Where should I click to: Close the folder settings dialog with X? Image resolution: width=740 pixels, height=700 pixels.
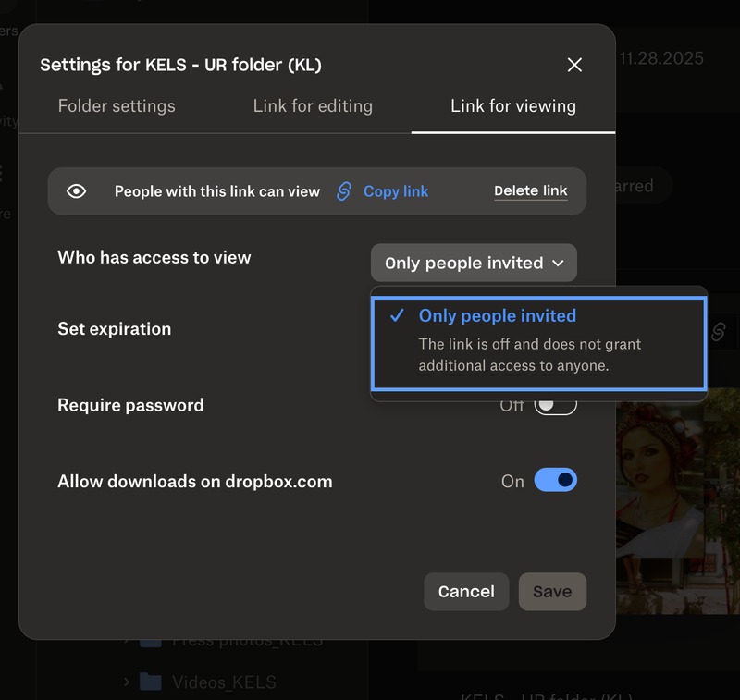pos(574,65)
